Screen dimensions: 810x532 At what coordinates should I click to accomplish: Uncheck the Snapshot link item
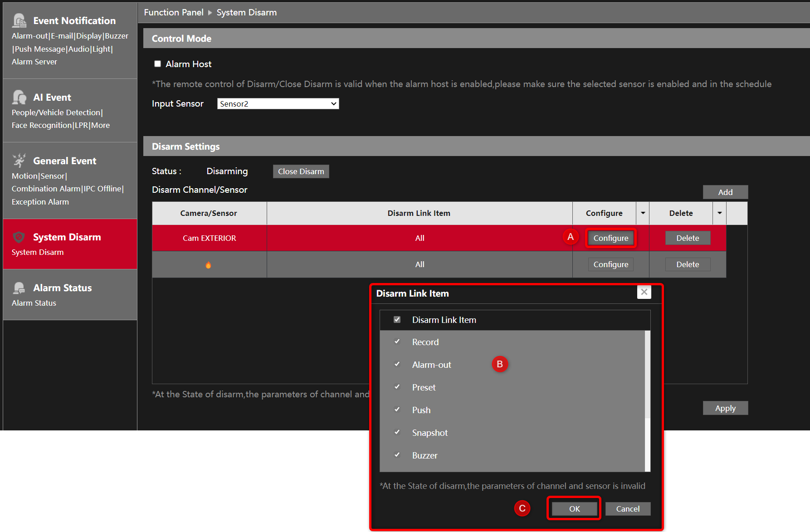coord(397,432)
